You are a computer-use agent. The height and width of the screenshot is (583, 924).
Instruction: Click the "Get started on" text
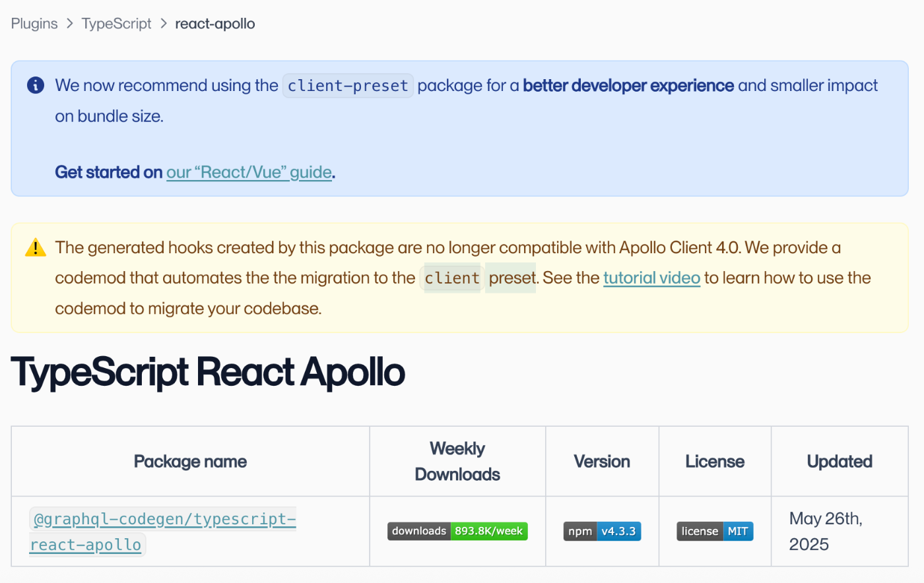pyautogui.click(x=109, y=172)
